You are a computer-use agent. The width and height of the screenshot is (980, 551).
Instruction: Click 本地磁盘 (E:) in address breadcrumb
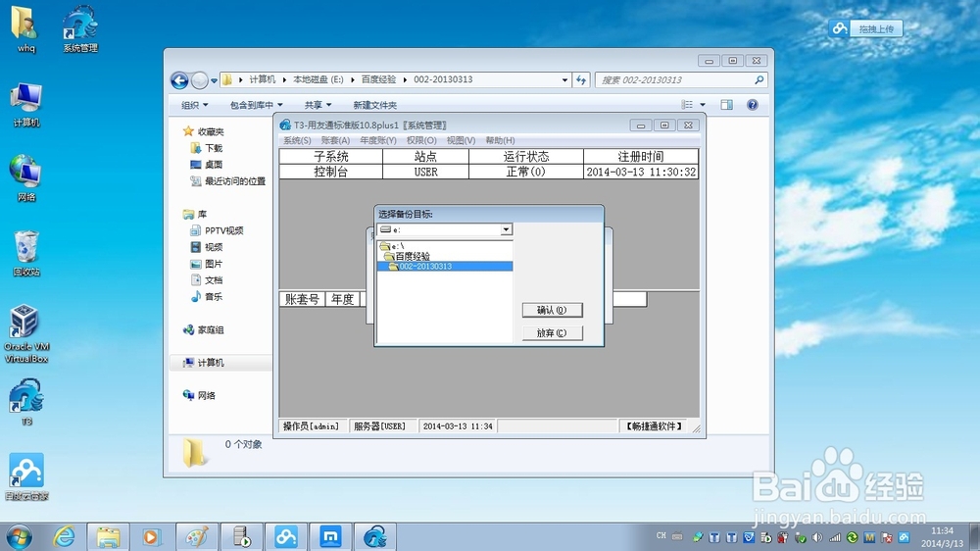(318, 79)
